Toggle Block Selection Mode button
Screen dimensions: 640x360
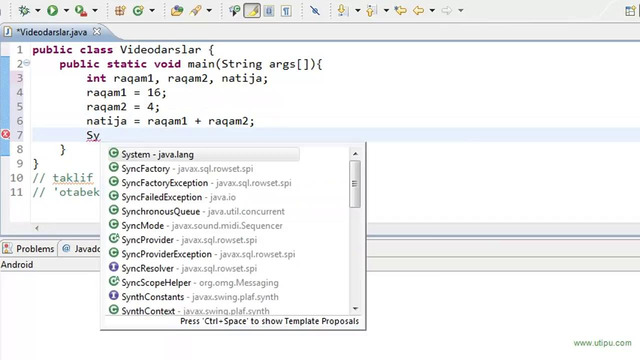pos(269,10)
